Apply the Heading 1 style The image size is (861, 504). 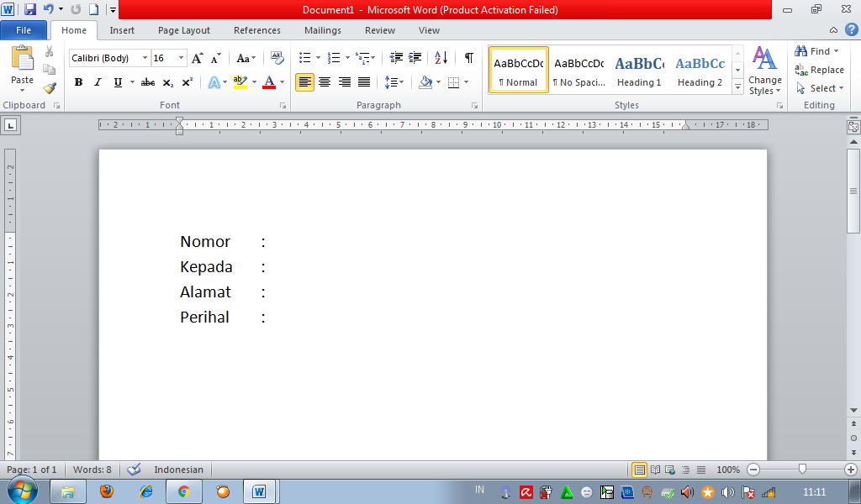point(639,71)
